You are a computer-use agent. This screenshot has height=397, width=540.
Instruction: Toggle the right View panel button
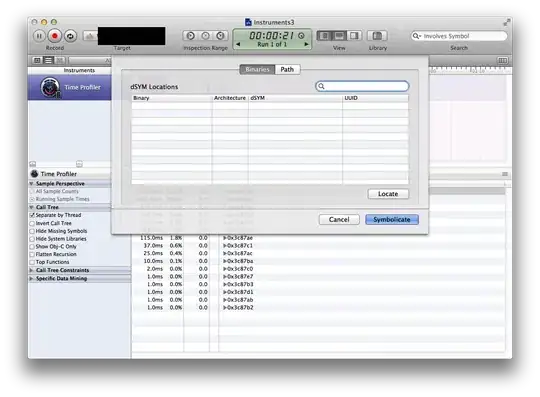coord(354,35)
